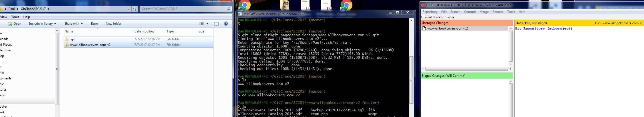Viewport: 644px width, 117px height.
Task: Minimize the MINGW32 terminal window
Action: point(390,13)
